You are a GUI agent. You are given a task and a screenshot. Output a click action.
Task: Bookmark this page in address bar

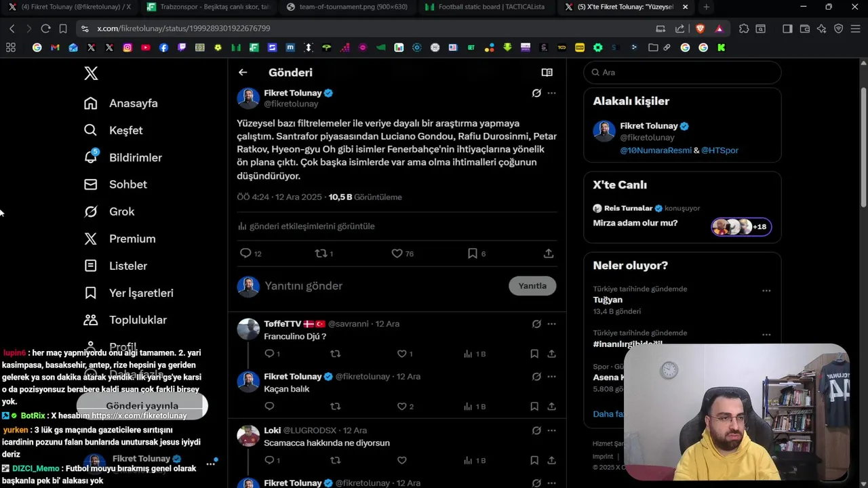[x=63, y=28]
